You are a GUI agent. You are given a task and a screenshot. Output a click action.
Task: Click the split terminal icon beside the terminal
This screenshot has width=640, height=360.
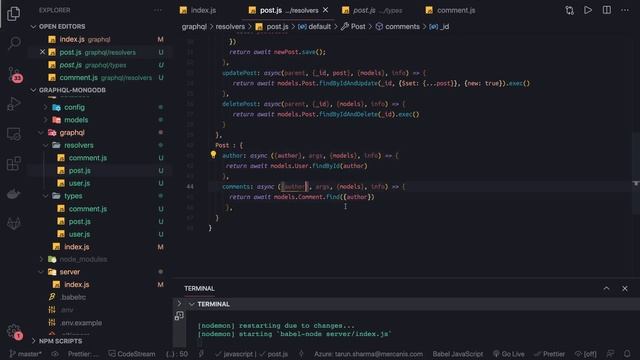click(x=179, y=316)
